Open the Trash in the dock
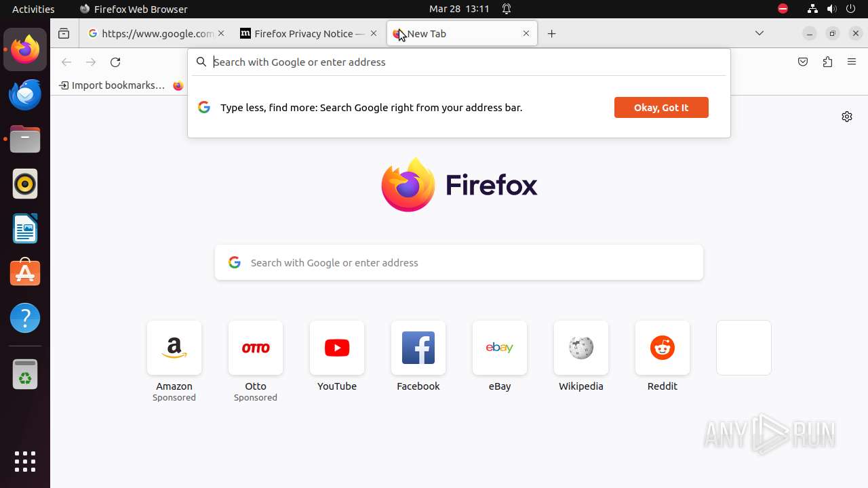This screenshot has height=488, width=868. pyautogui.click(x=25, y=374)
